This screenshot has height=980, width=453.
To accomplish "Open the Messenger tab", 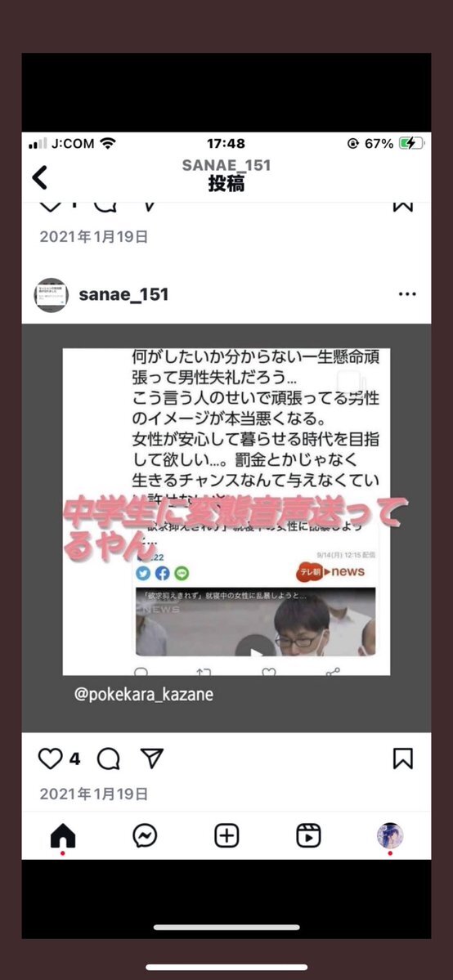I will click(145, 835).
